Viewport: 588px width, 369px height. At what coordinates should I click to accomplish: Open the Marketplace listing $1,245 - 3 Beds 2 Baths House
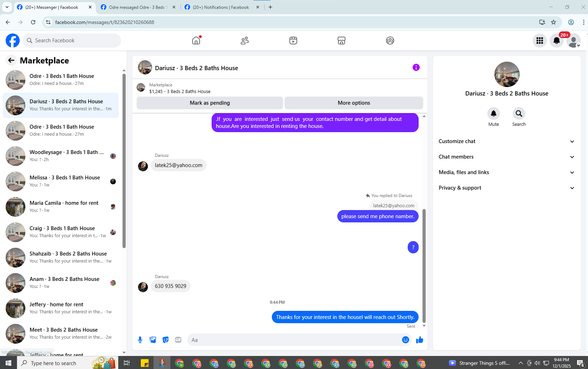click(x=180, y=91)
